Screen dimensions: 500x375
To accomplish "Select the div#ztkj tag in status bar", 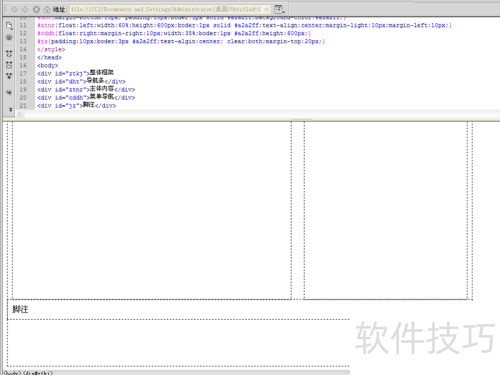I will pyautogui.click(x=38, y=373).
